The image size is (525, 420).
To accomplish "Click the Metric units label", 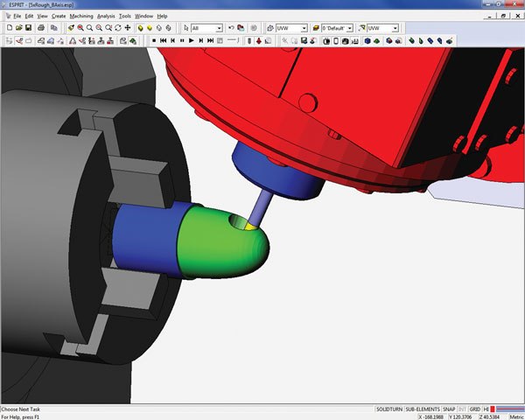I will 512,416.
